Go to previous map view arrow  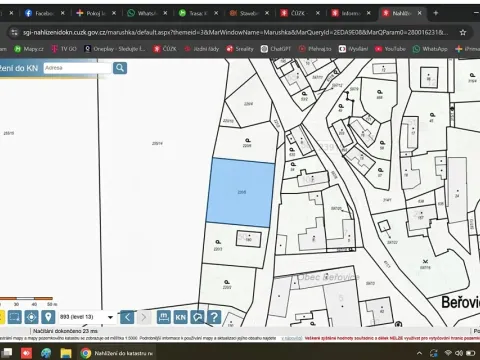[127, 317]
